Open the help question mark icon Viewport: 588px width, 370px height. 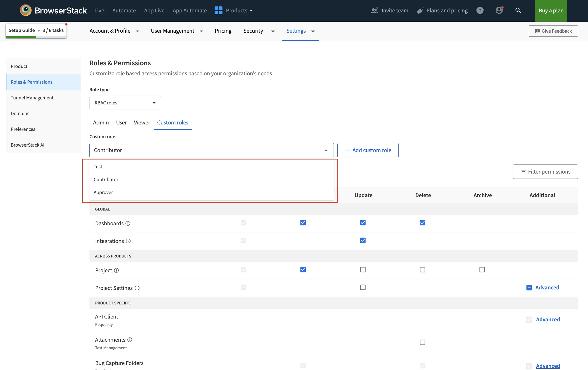point(480,10)
